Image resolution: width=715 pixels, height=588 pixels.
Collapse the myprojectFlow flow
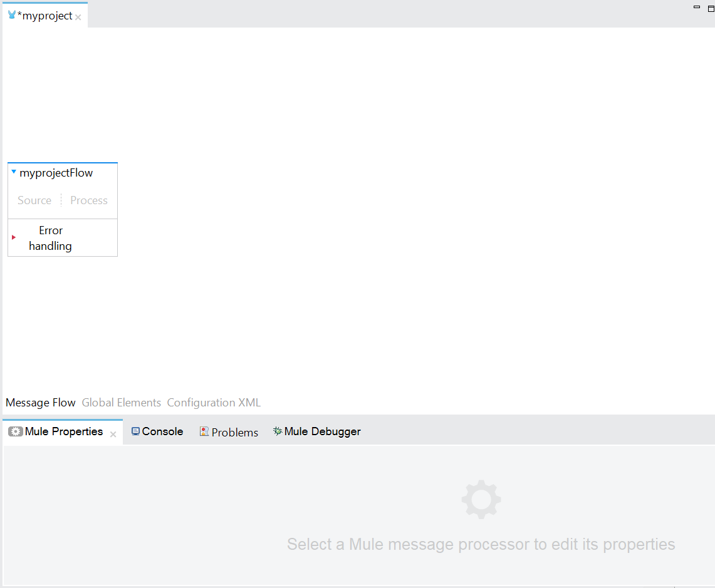pos(14,172)
